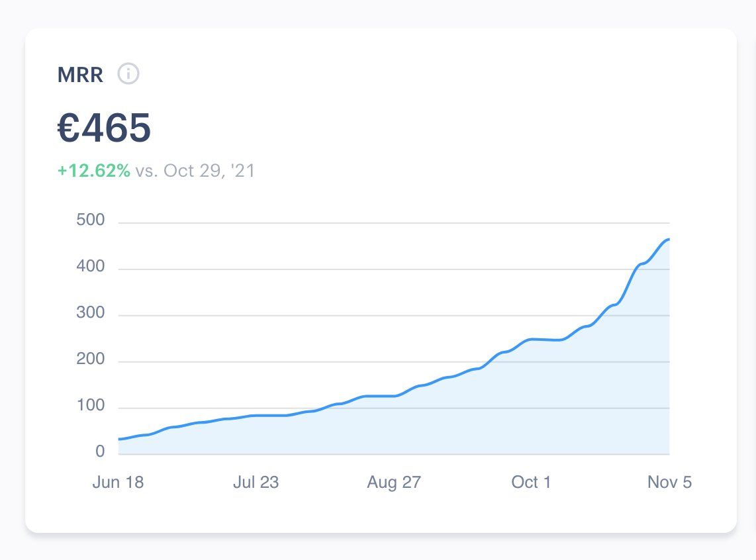Select the €465 MRR value
Image resolution: width=756 pixels, height=560 pixels.
104,128
